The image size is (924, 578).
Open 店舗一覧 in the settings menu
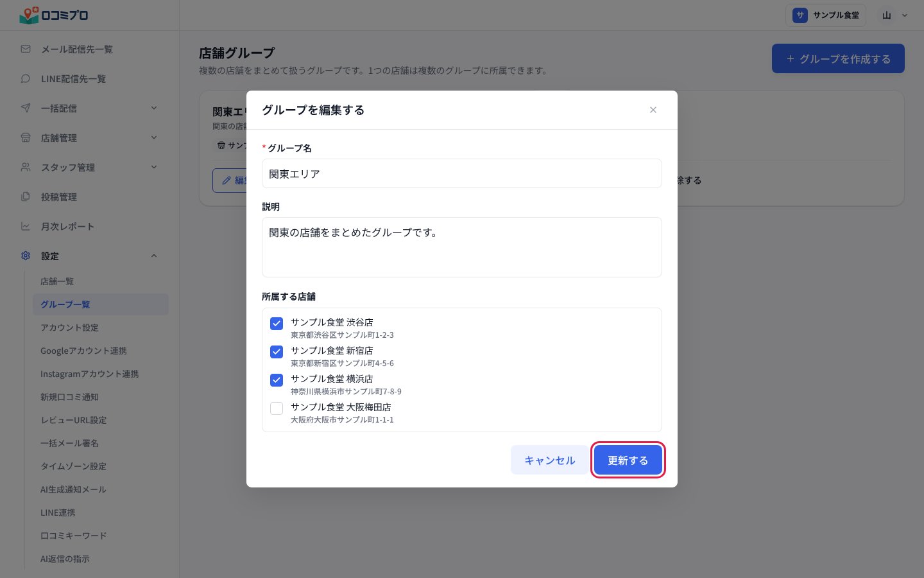tap(101, 281)
